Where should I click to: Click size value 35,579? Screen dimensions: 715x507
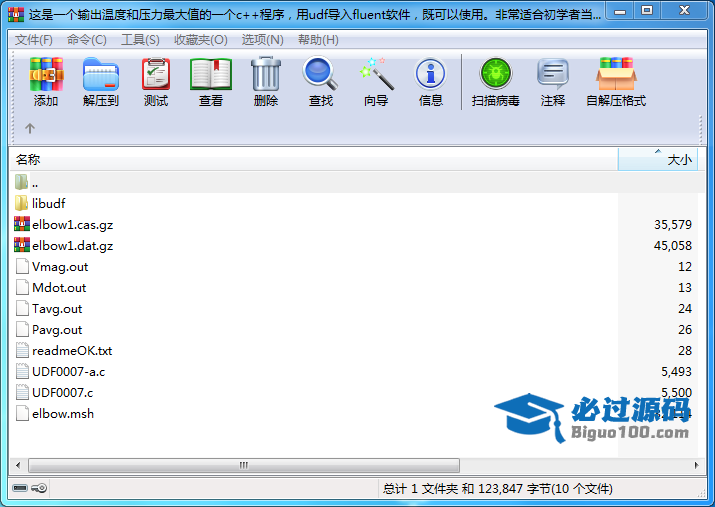coord(673,224)
